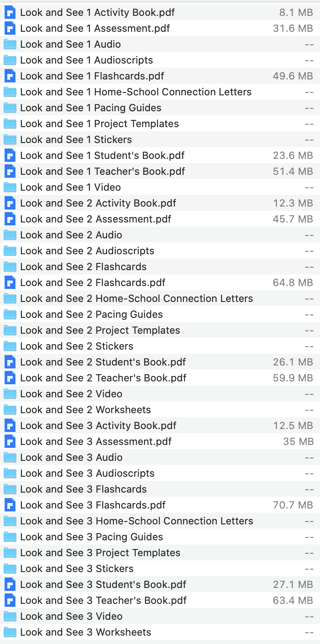Select the folder icon for Look and See 1 Audio
The width and height of the screenshot is (320, 644).
[10, 44]
